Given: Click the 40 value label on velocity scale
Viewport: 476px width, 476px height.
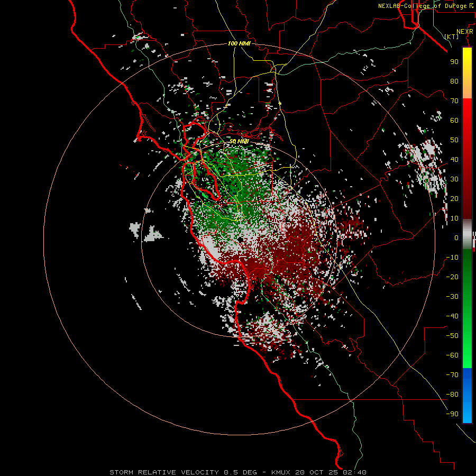Looking at the screenshot, I should coord(454,159).
